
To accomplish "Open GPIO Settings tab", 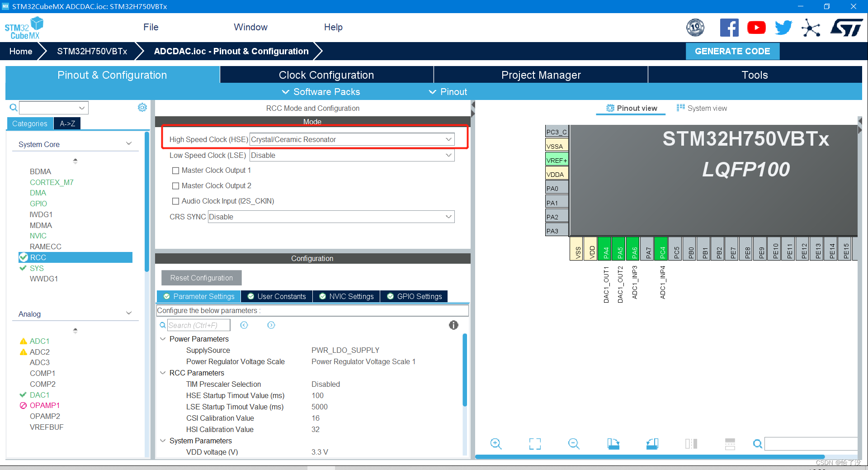I will click(x=415, y=296).
